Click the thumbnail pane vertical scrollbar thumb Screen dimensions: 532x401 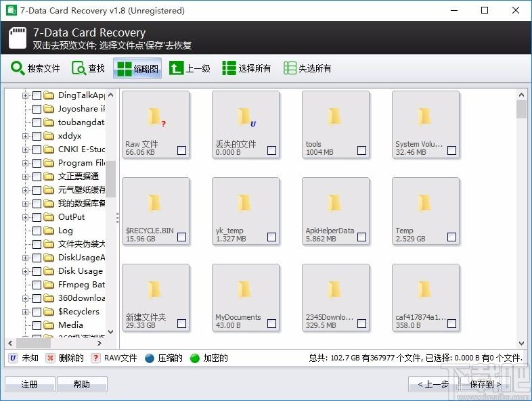pyautogui.click(x=521, y=109)
